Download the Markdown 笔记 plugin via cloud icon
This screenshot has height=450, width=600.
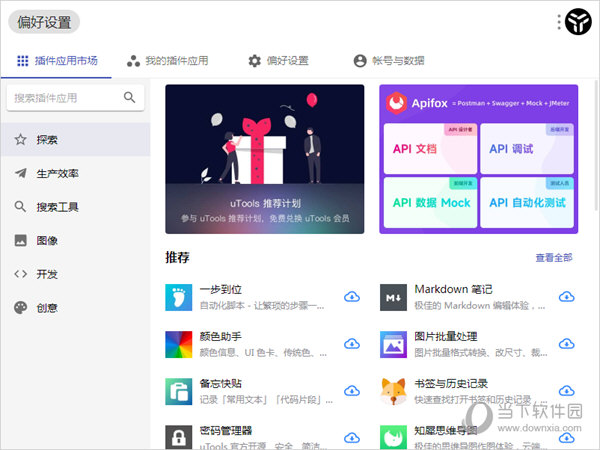coord(567,297)
